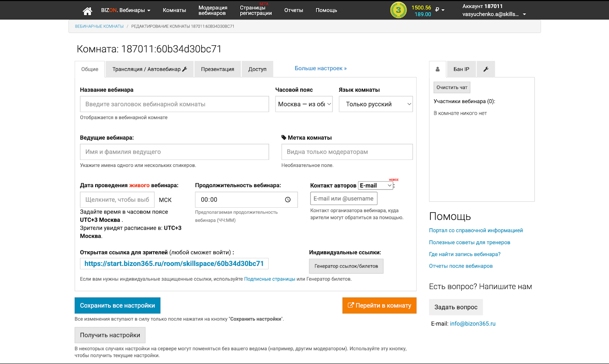Click the live webinar date field
The height and width of the screenshot is (364, 609).
click(117, 200)
